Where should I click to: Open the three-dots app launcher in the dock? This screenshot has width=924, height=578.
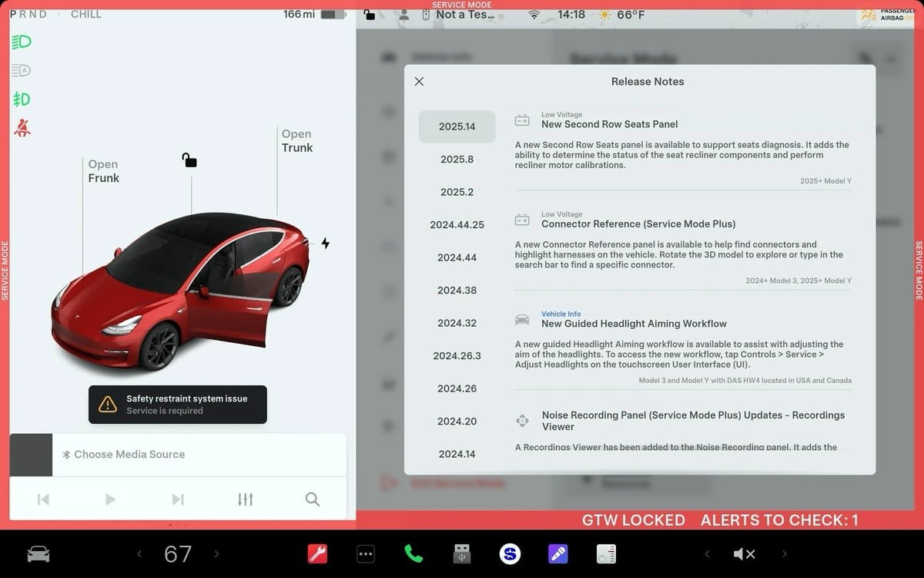[366, 553]
